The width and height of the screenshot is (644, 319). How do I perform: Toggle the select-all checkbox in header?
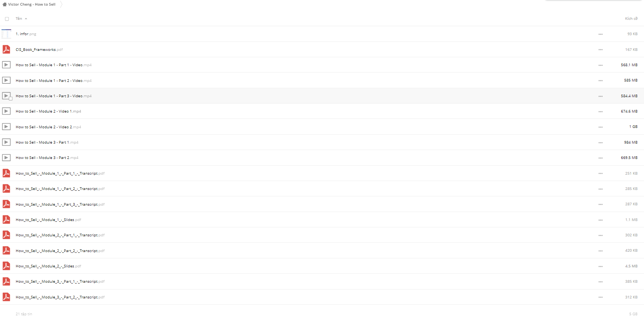pos(7,19)
